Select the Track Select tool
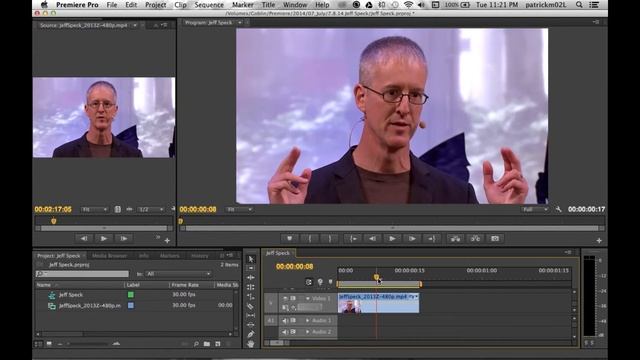The height and width of the screenshot is (360, 640). click(251, 268)
